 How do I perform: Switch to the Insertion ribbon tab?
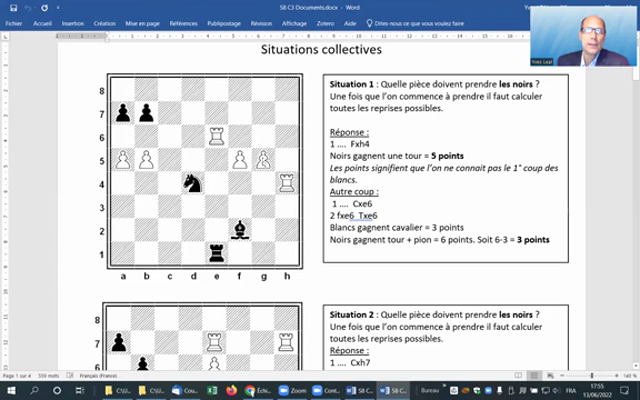[x=73, y=21]
